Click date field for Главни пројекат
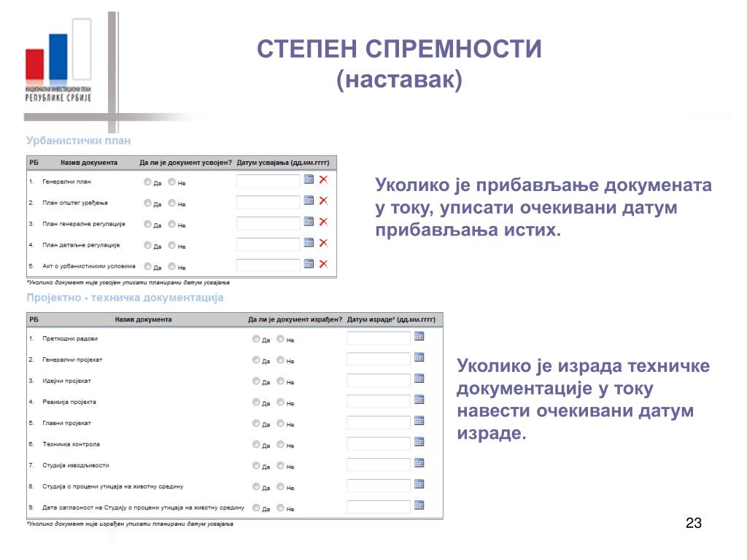The width and height of the screenshot is (747, 560). click(379, 422)
